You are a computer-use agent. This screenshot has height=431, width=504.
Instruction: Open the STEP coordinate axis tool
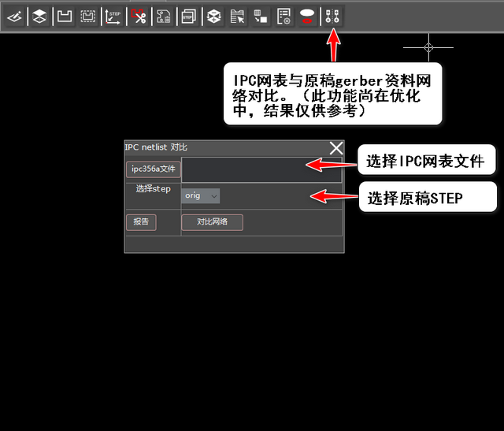click(x=113, y=16)
